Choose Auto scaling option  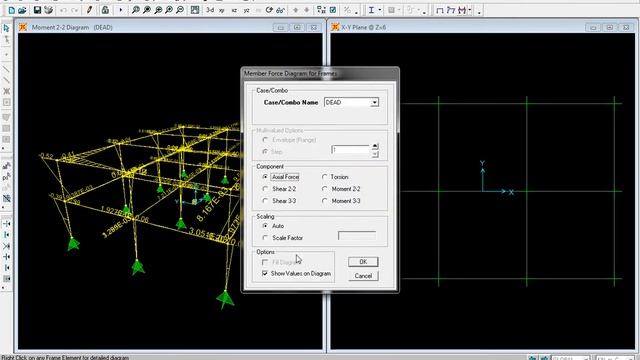tap(265, 226)
